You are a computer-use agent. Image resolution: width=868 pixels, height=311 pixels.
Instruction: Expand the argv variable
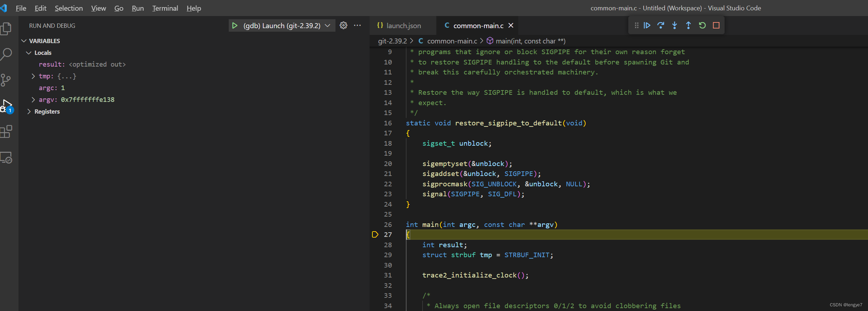click(x=33, y=100)
